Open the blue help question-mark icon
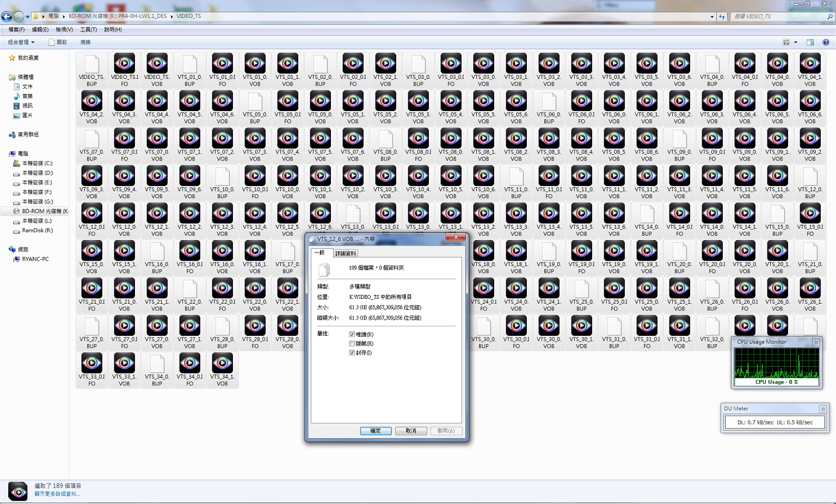Screen dimensions: 836x504 [x=826, y=42]
